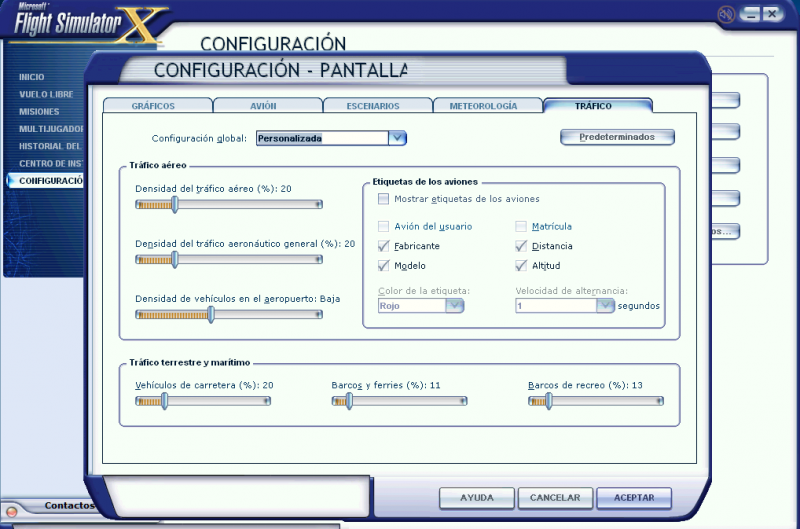800x529 pixels.
Task: Toggle the Matrícula checkbox
Action: coord(521,226)
